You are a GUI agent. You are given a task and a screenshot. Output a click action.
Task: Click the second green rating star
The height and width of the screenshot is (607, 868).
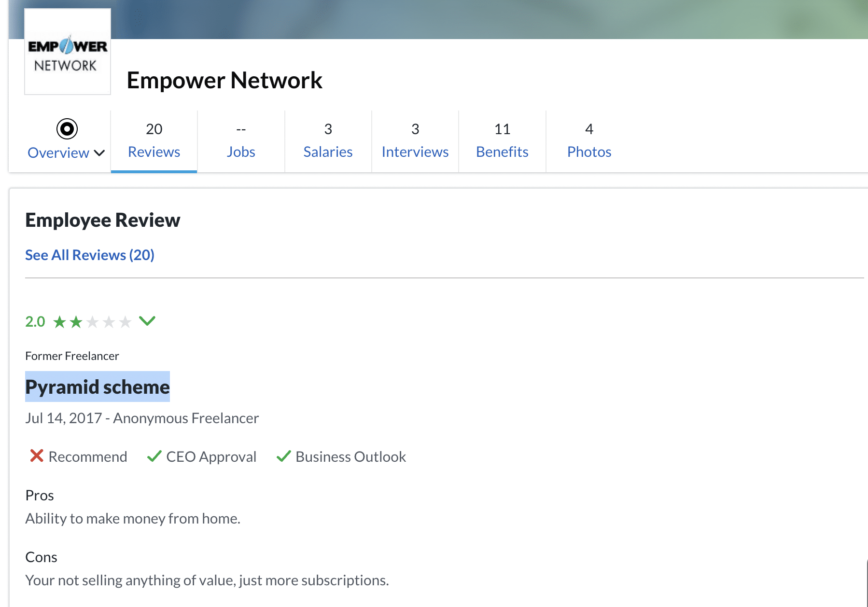[x=76, y=322]
